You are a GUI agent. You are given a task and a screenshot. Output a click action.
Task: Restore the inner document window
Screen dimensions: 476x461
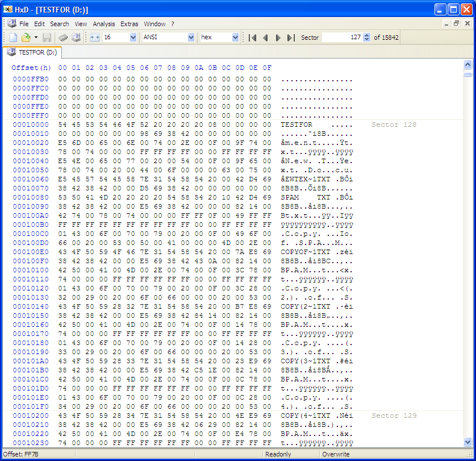(456, 24)
